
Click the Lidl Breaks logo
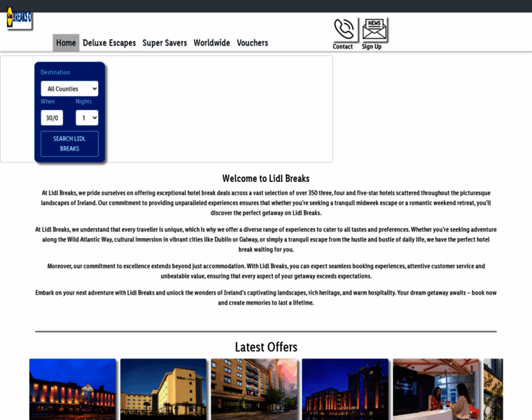19,18
